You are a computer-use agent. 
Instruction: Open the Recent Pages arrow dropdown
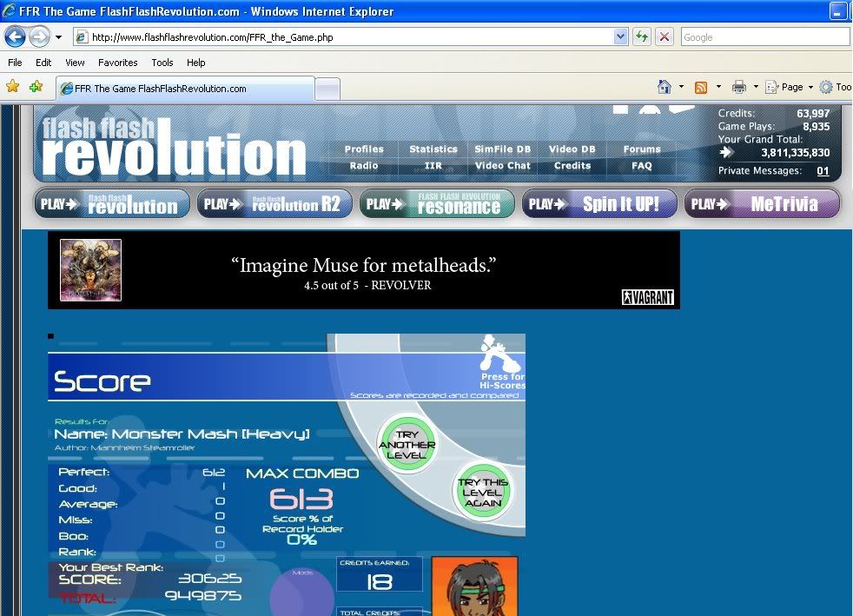coord(58,37)
